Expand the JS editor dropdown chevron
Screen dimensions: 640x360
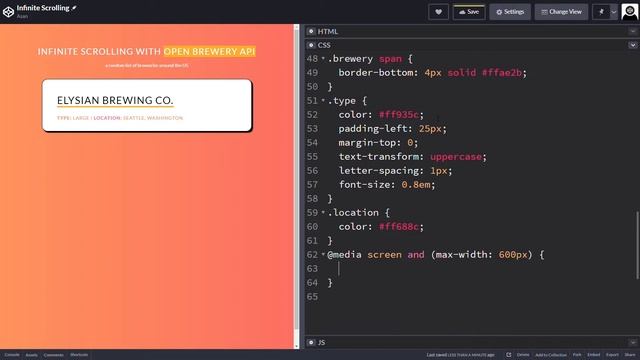633,342
